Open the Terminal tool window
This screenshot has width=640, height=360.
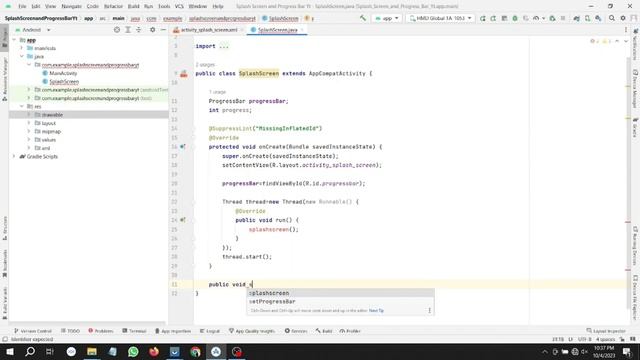point(134,331)
